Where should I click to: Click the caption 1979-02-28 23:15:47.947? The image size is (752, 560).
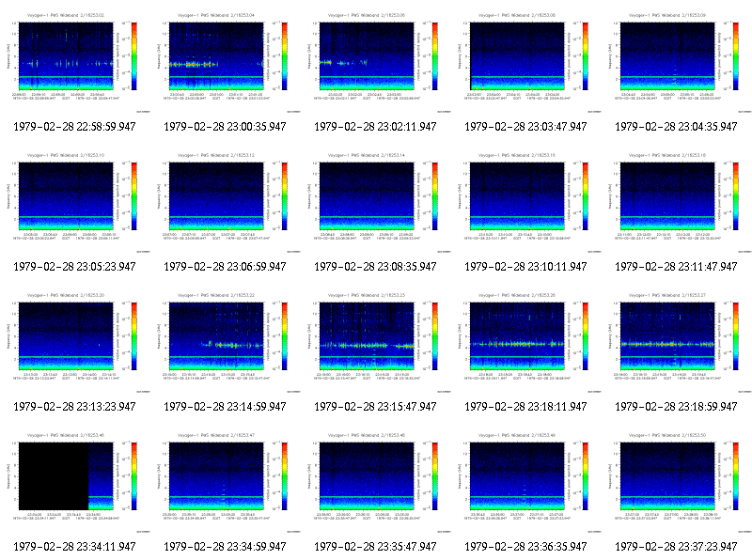tap(375, 407)
